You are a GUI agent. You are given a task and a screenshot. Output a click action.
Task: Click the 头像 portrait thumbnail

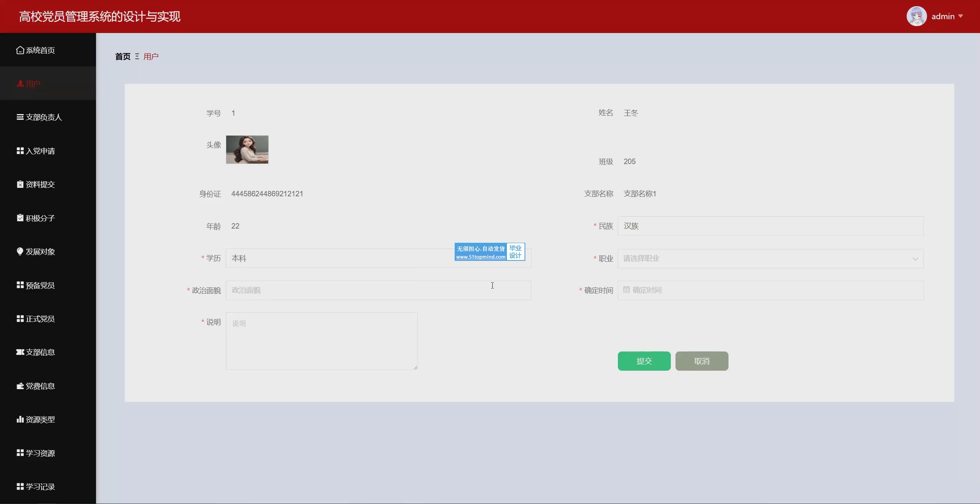pyautogui.click(x=247, y=149)
